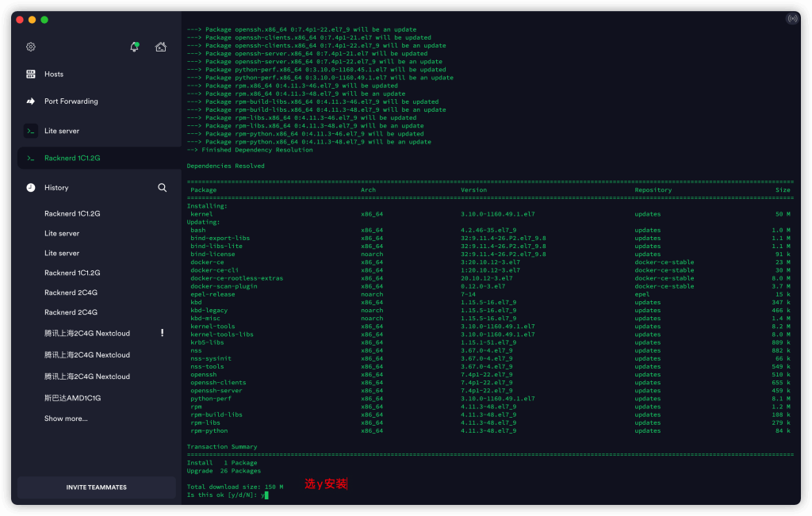
Task: Open the Port Forwarding section
Action: tap(71, 101)
